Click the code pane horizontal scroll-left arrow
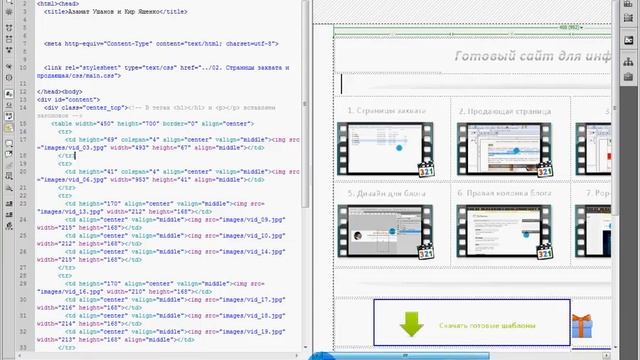Image resolution: width=640 pixels, height=360 pixels. (x=19, y=356)
